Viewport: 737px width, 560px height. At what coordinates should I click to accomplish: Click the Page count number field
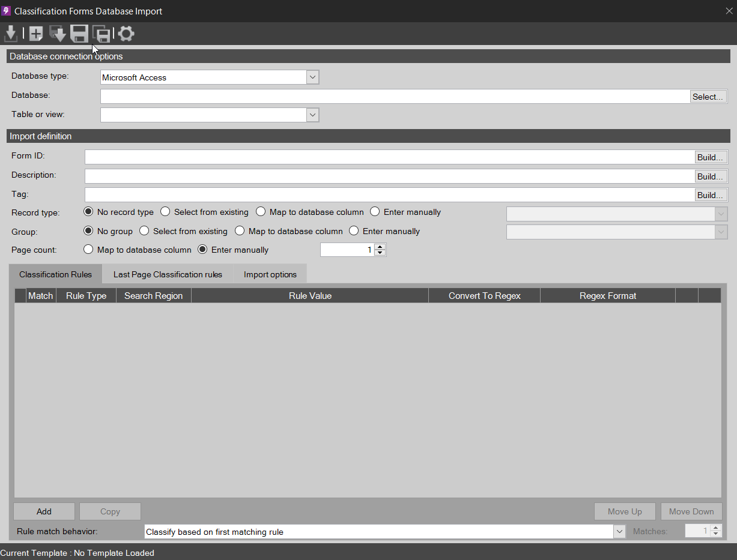click(x=347, y=250)
